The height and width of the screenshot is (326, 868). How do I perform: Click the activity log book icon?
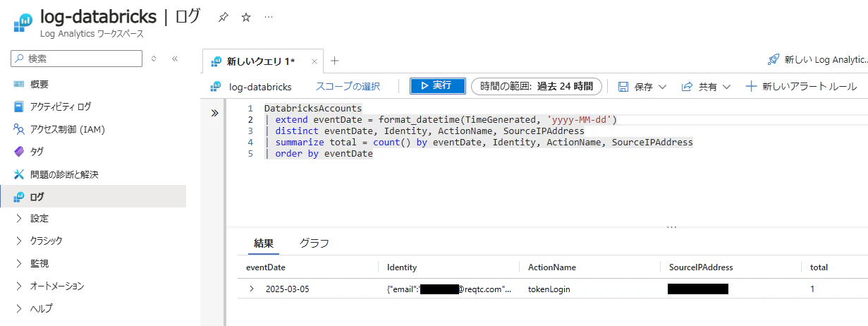click(19, 107)
